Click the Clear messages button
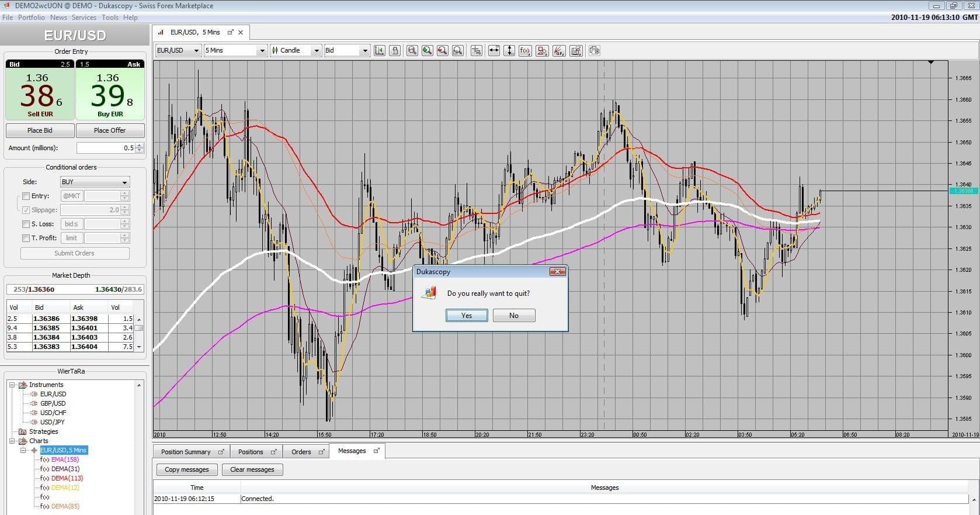Image resolution: width=980 pixels, height=515 pixels. click(252, 469)
